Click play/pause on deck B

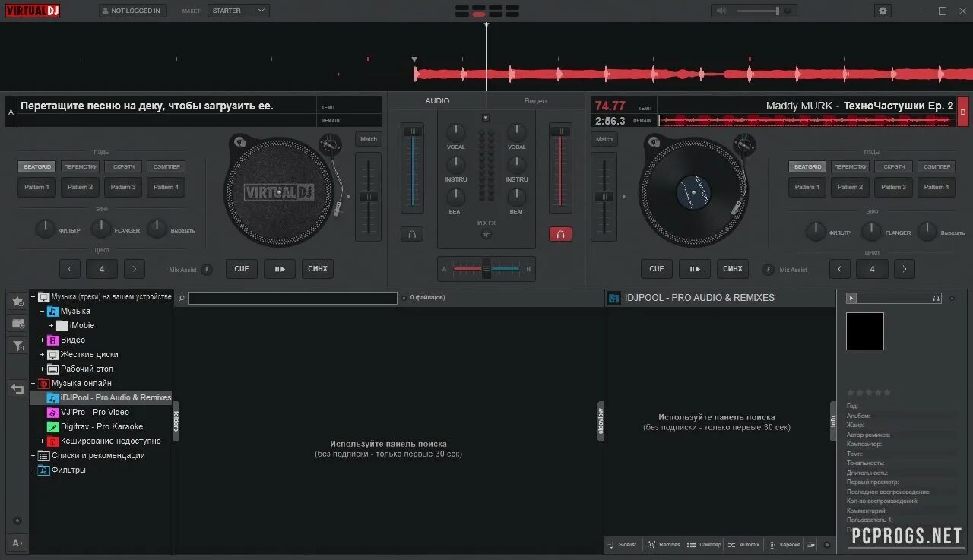point(694,269)
